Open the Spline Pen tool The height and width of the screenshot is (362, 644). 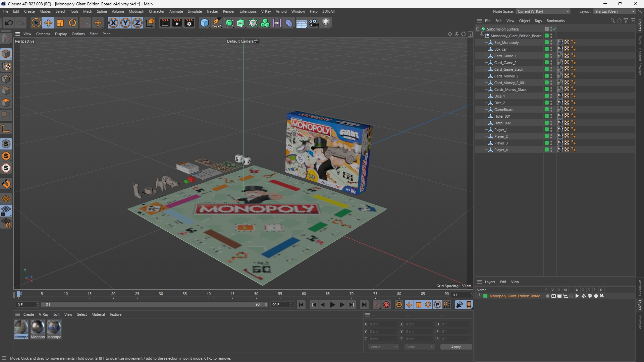[x=217, y=23]
